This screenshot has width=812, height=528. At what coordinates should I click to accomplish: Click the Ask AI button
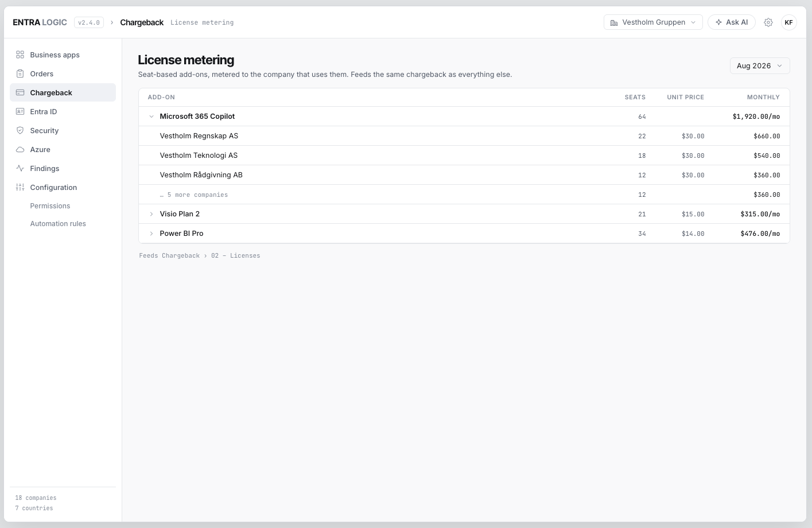click(x=732, y=22)
